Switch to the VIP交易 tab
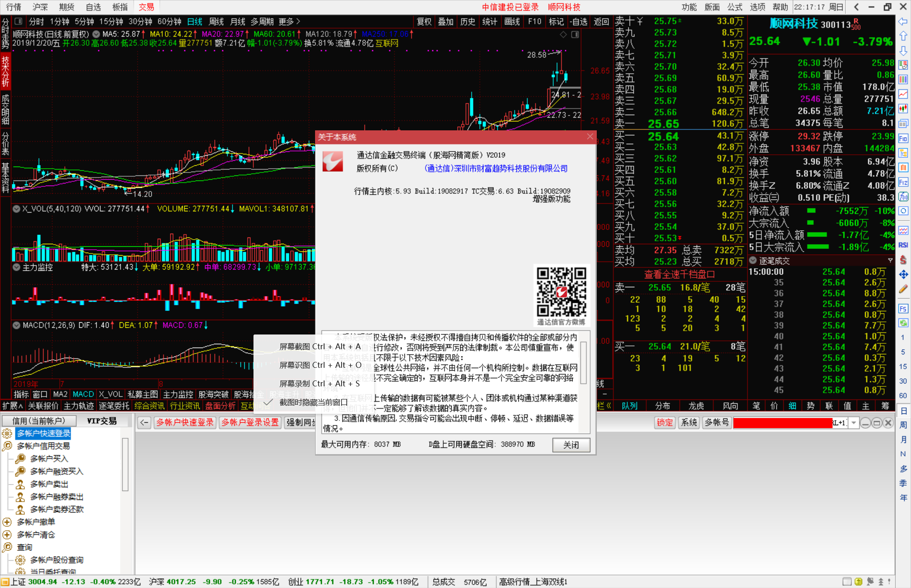 click(x=102, y=421)
